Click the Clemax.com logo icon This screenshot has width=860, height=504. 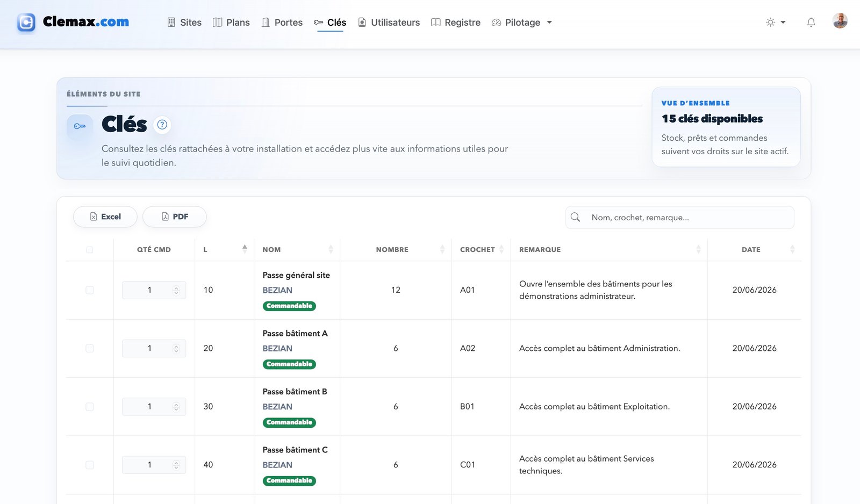26,23
